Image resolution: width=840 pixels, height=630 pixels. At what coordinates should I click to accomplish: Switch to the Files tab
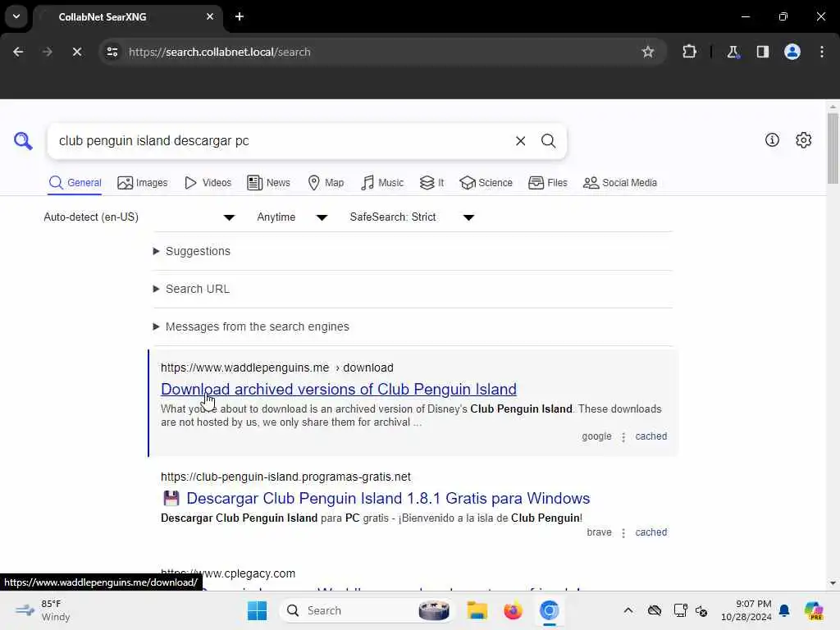point(547,183)
